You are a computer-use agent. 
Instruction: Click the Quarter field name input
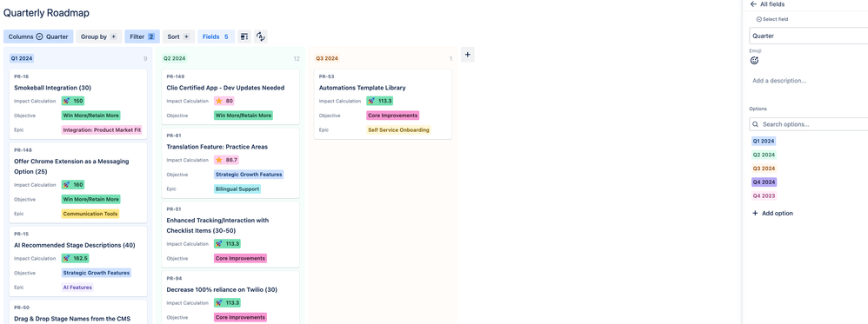tap(808, 36)
